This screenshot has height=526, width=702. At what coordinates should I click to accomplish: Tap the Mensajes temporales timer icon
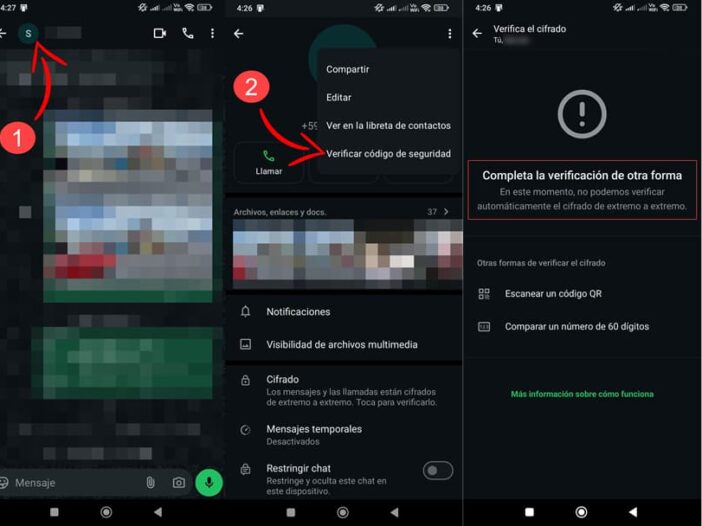245,430
